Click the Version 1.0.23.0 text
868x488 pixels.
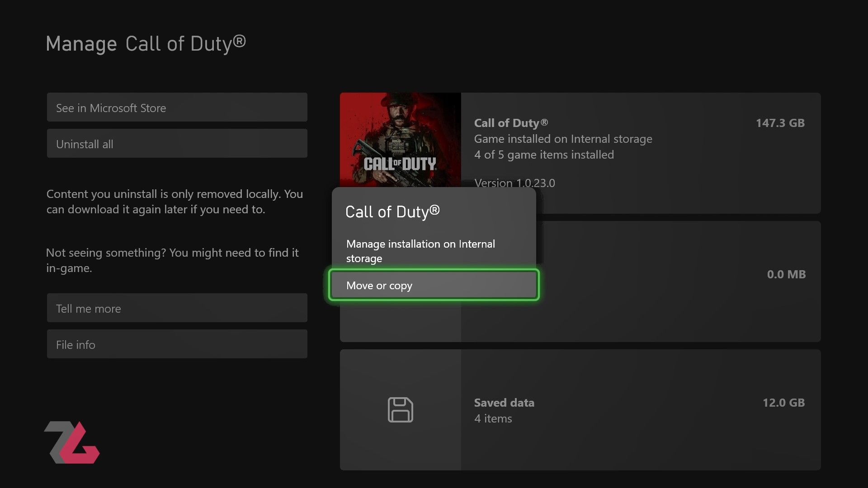[514, 183]
